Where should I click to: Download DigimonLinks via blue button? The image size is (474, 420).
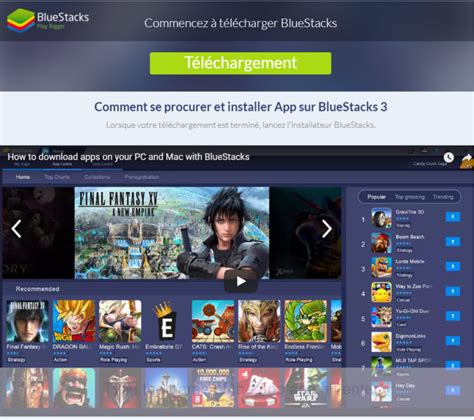453,340
